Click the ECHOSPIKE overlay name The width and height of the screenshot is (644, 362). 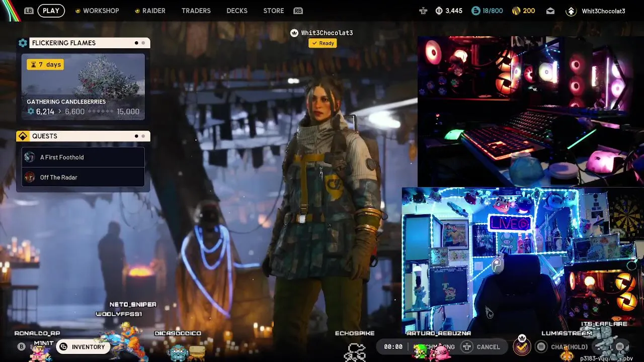355,333
